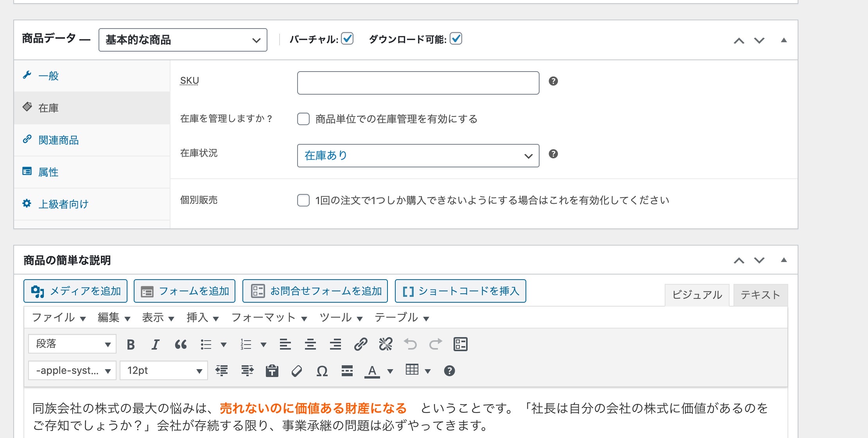The width and height of the screenshot is (868, 438).
Task: Click the Bold formatting icon
Action: point(131,345)
